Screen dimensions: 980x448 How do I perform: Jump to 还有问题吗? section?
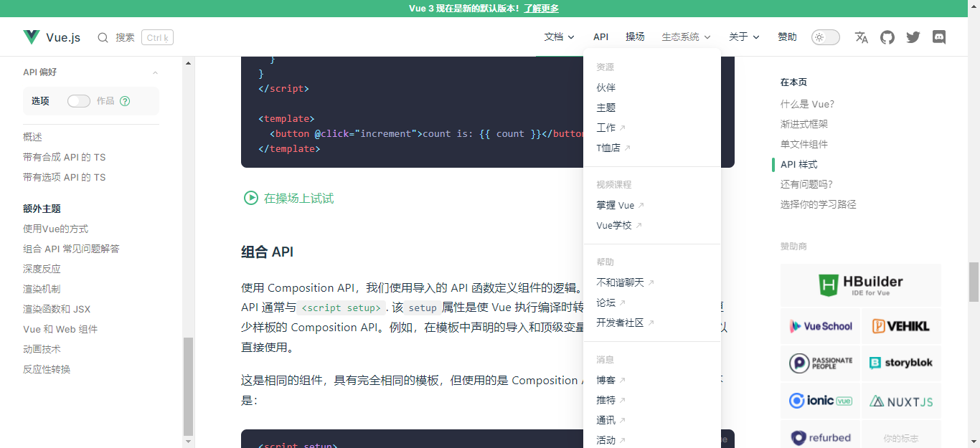coord(806,184)
